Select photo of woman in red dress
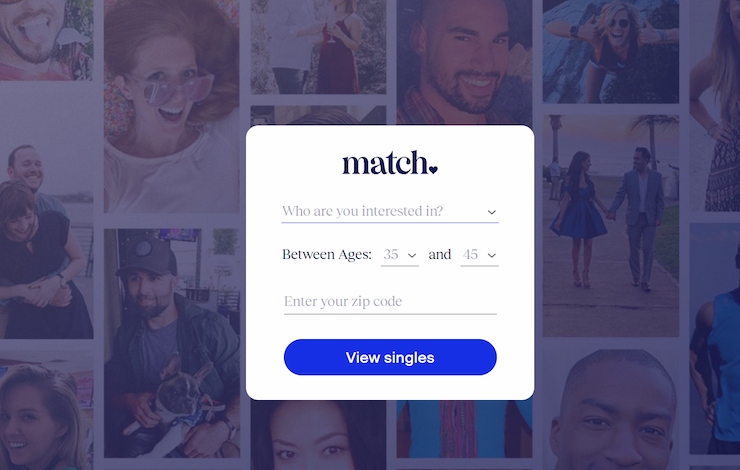The image size is (740, 470). tap(318, 47)
